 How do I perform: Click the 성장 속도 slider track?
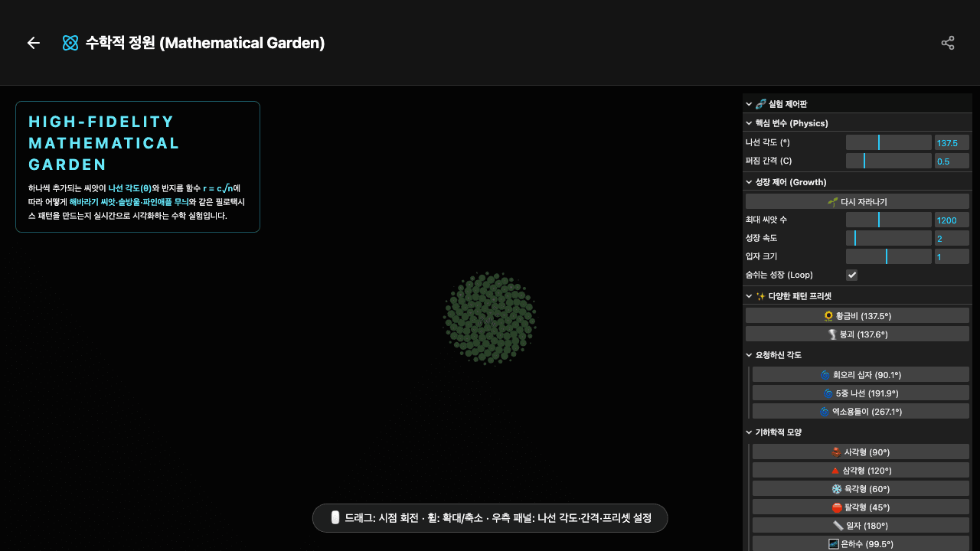tap(888, 238)
